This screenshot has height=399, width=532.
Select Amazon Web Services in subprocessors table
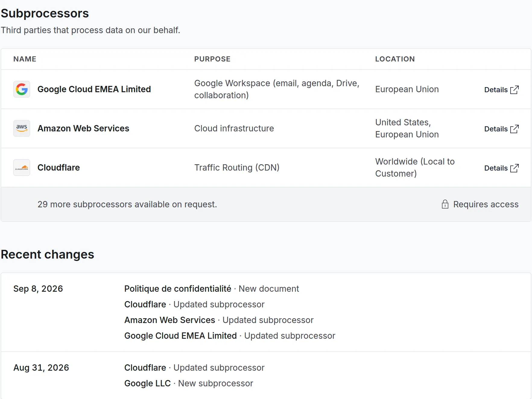83,128
